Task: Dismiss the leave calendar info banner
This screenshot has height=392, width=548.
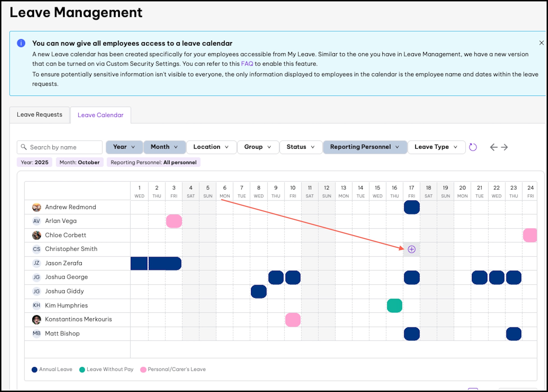Action: click(x=541, y=43)
